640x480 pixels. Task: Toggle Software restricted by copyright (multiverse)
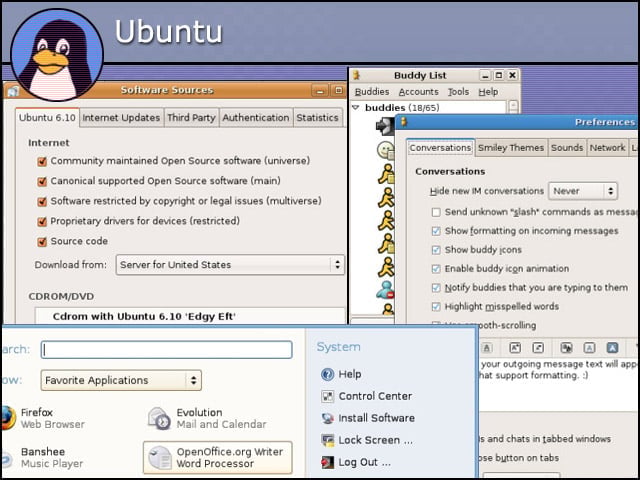click(x=42, y=201)
